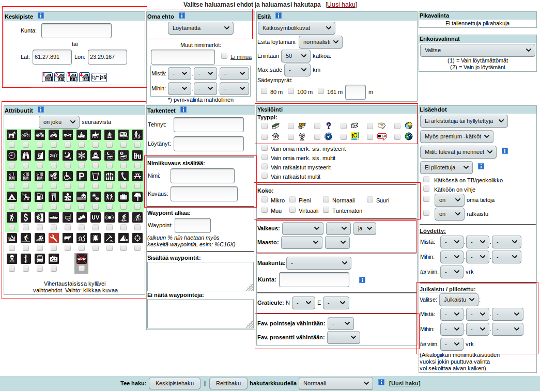Screen dimensions: 540x392
Task: Toggle the night recommended moon attribute icon
Action: pyautogui.click(x=68, y=155)
